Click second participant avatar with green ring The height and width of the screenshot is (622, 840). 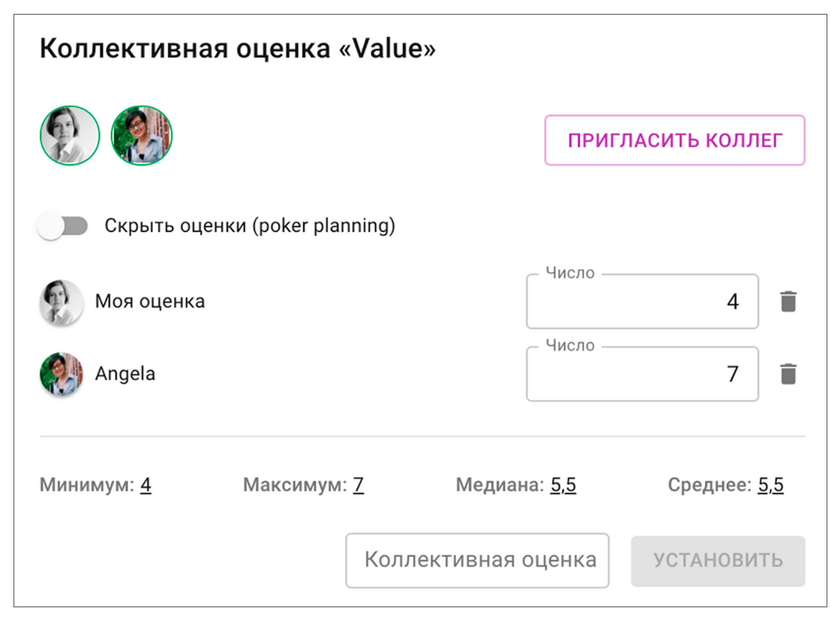pos(142,135)
